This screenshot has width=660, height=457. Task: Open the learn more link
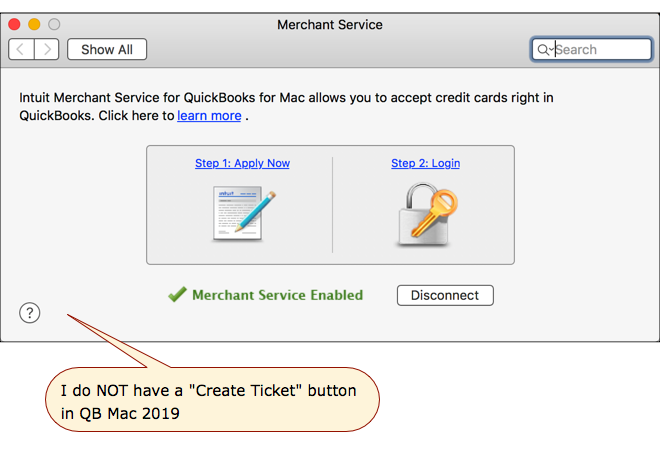tap(209, 116)
